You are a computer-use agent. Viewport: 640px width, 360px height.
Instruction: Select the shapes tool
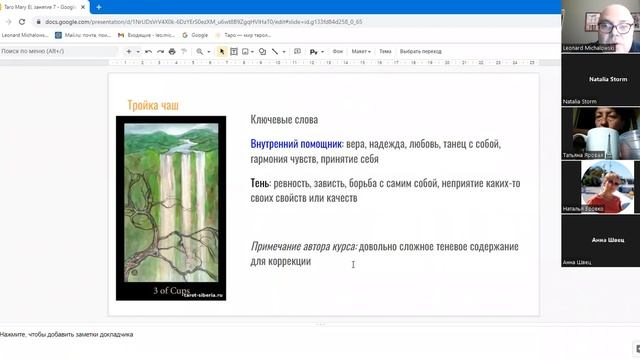262,51
